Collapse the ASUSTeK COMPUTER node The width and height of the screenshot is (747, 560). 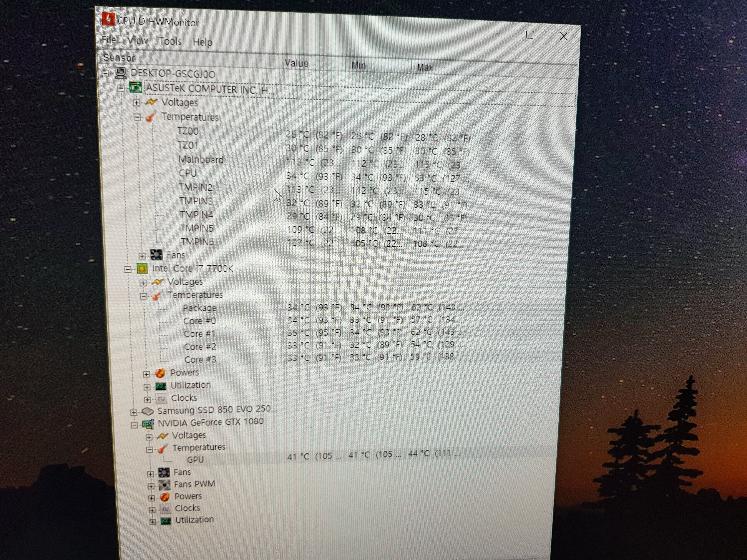(x=121, y=88)
